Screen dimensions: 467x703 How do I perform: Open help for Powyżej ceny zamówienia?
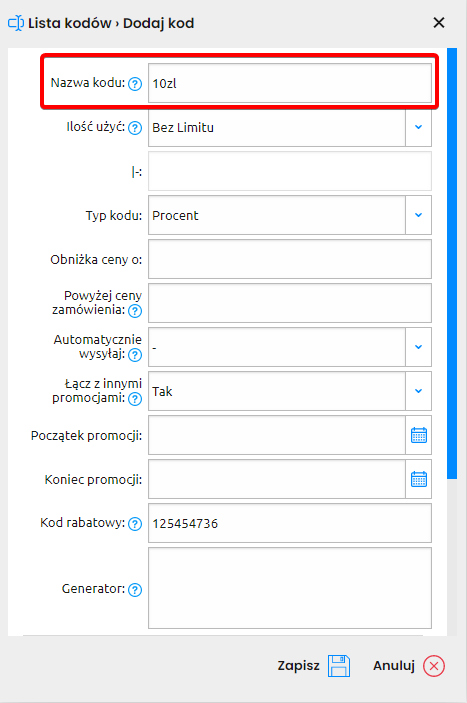pos(135,311)
